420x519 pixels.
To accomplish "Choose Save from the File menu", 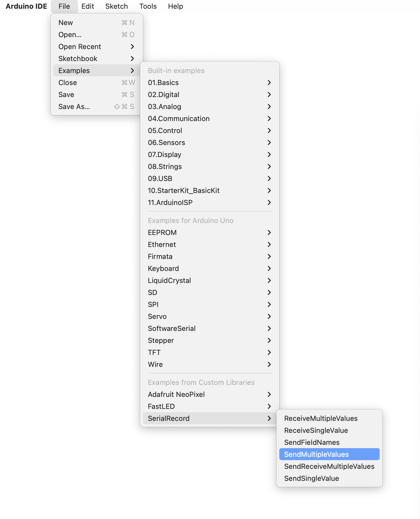I will 97,95.
